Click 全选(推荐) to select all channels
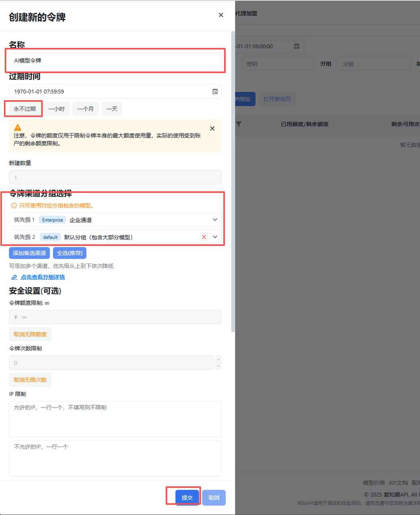The image size is (420, 515). 70,253
